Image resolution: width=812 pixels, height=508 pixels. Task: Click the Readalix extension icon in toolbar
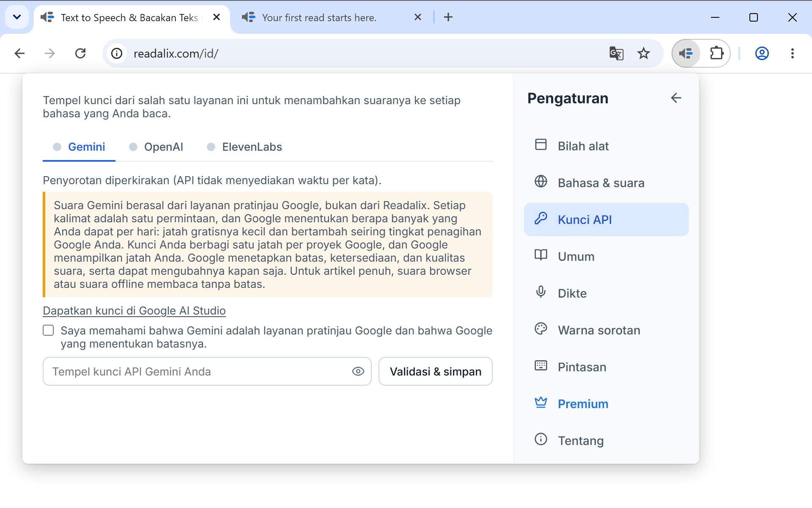(686, 53)
